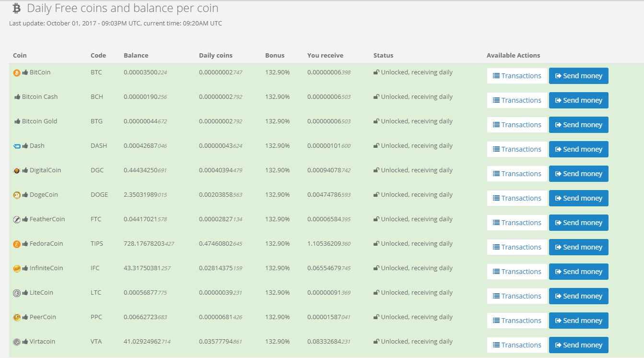Click the Last update timestamp line

pos(116,23)
